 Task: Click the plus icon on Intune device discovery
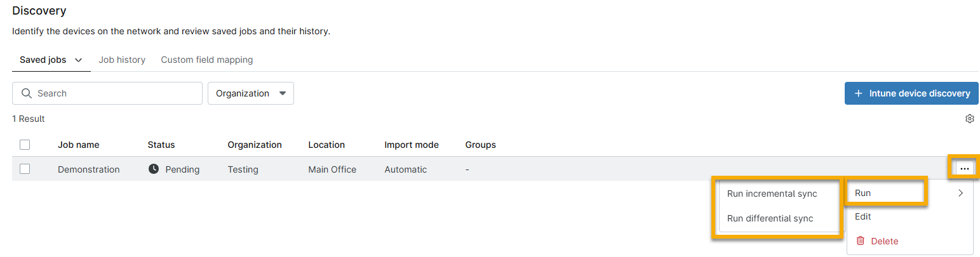click(x=859, y=93)
